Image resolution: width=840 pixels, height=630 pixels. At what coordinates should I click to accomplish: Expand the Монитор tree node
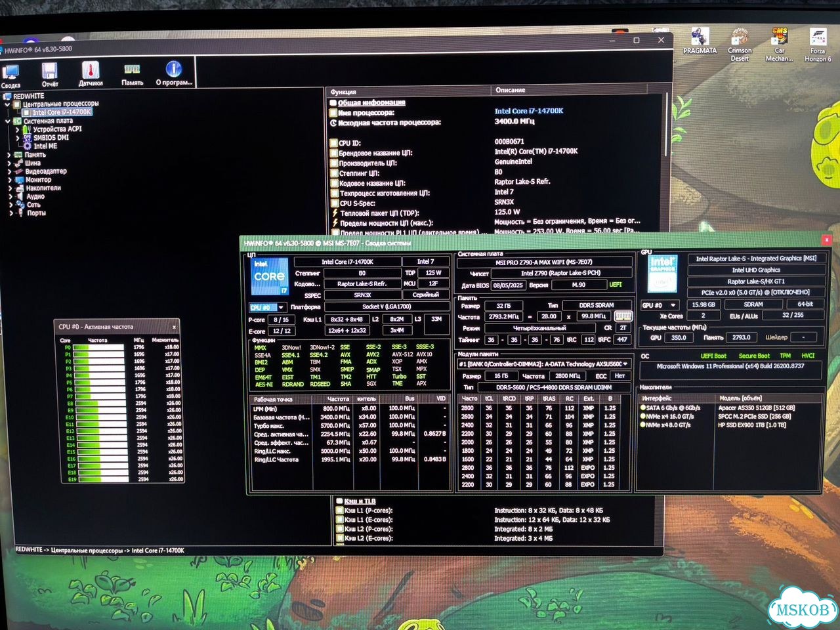(x=10, y=179)
